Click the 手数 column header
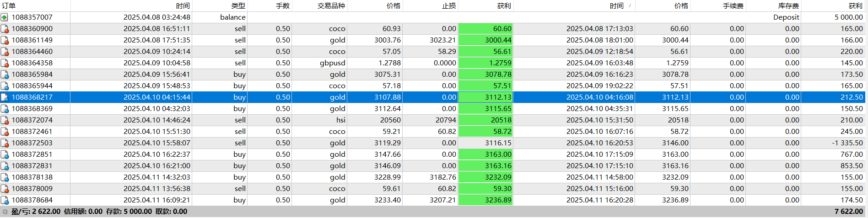Viewport: 868px width, 218px height. click(282, 5)
